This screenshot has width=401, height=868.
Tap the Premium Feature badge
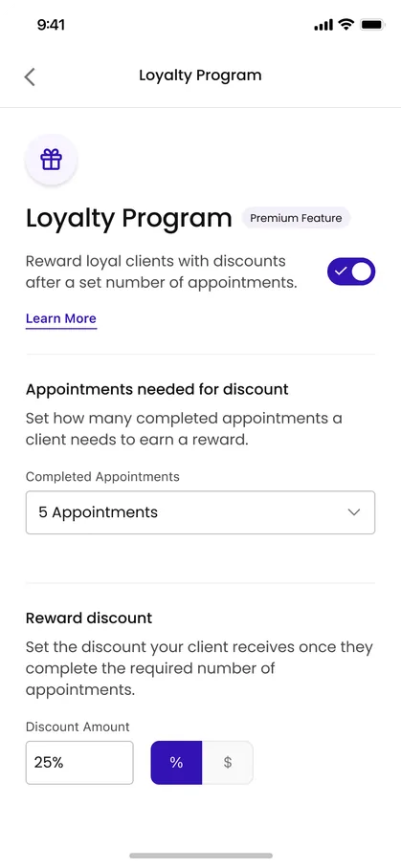point(296,218)
